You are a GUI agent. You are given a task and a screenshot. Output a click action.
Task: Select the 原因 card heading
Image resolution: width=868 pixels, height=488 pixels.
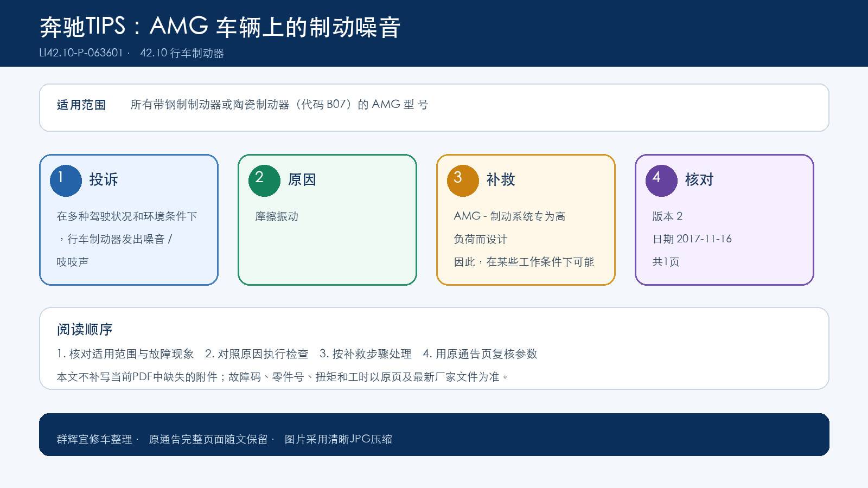click(x=302, y=179)
